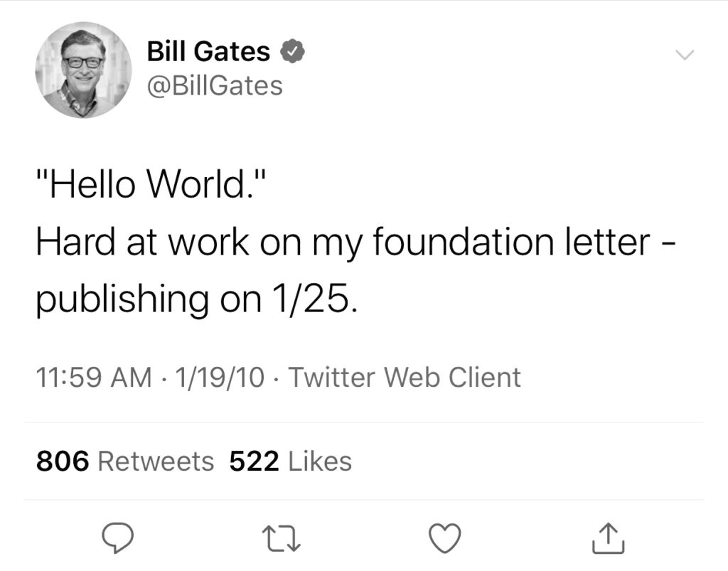Show who liked via the Likes label
The image size is (728, 571).
click(319, 461)
